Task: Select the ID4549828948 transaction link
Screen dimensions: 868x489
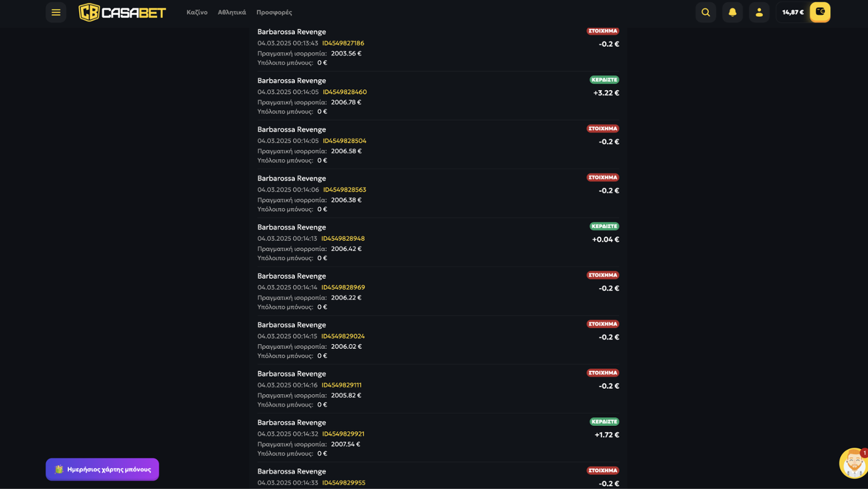Action: pos(343,238)
